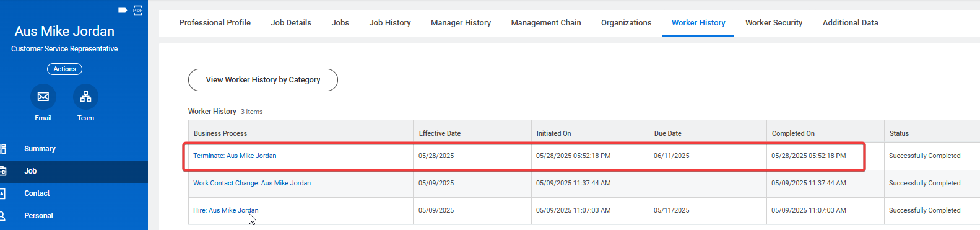Open the Team org chart icon
The height and width of the screenshot is (230, 980).
[85, 97]
